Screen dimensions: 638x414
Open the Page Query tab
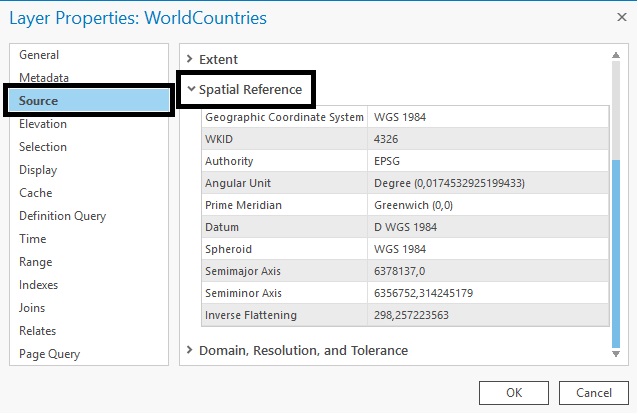tap(49, 354)
